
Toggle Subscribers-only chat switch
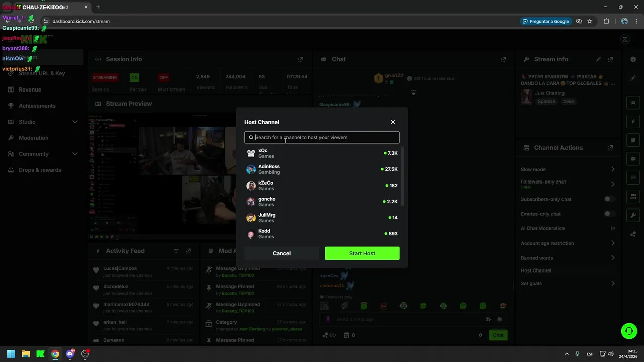[609, 199]
